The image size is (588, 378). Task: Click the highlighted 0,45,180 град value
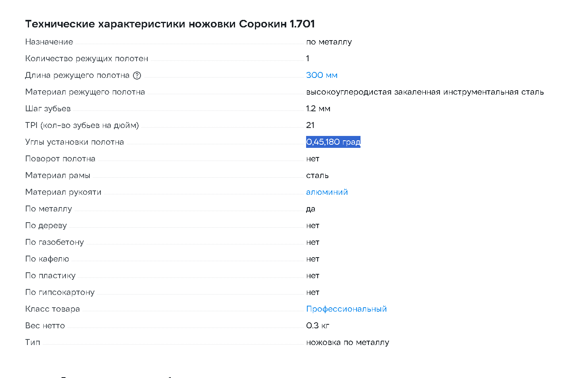(333, 142)
